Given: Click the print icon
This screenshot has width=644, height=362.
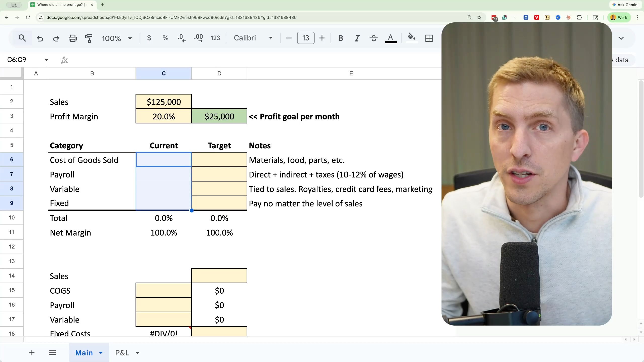Looking at the screenshot, I should (x=73, y=38).
